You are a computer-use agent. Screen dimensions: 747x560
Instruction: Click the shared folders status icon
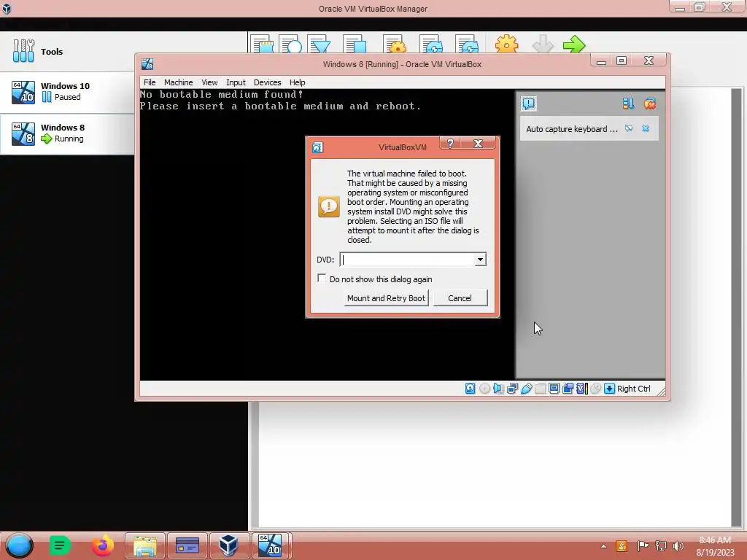(541, 389)
